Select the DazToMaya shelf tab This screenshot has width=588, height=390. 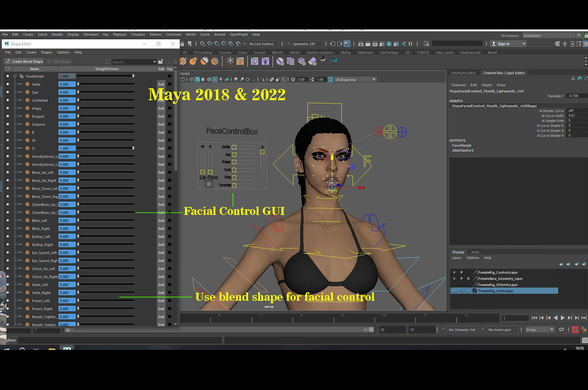click(389, 53)
